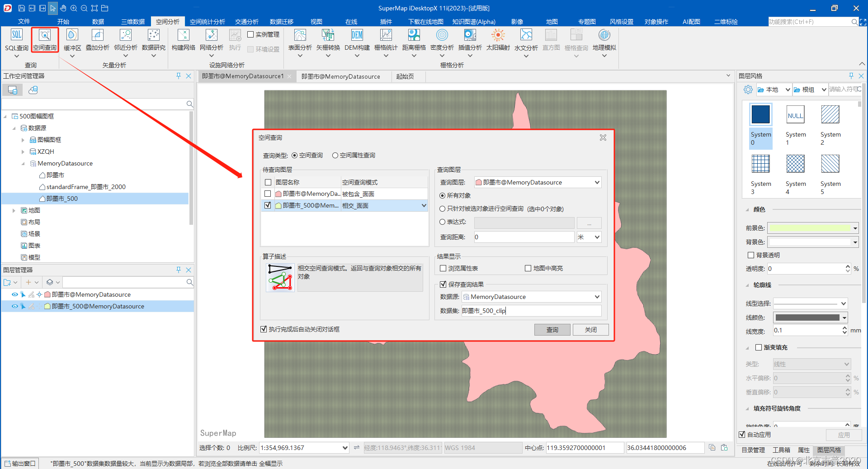Viewport: 868px width, 469px height.
Task: Toggle 执行完成后自动关闭对话框 checkbox
Action: (x=264, y=329)
